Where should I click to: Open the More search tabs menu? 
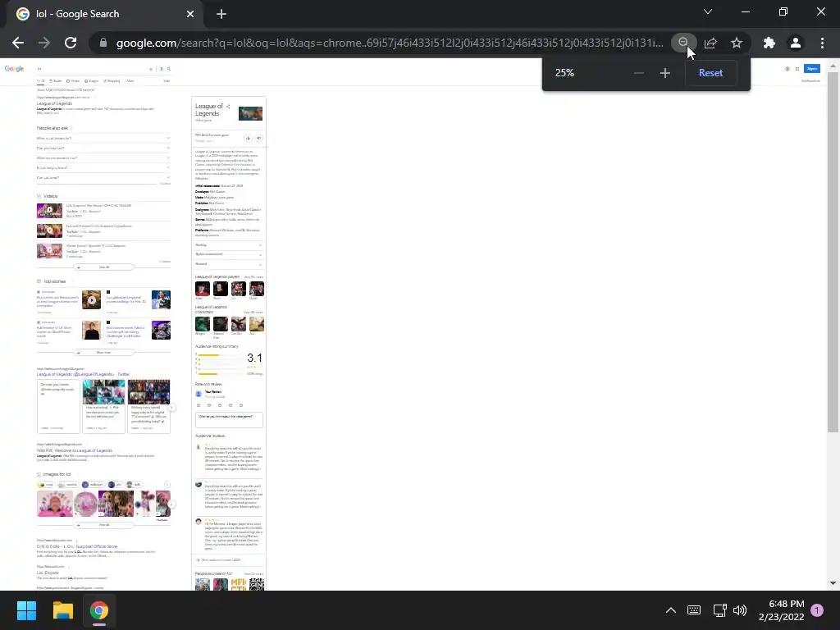coord(130,81)
